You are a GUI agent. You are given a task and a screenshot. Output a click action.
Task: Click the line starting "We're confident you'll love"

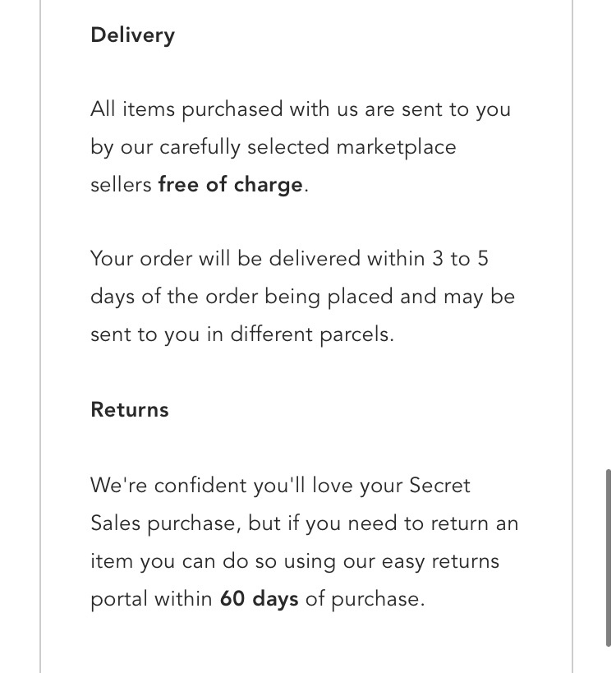[x=280, y=486]
